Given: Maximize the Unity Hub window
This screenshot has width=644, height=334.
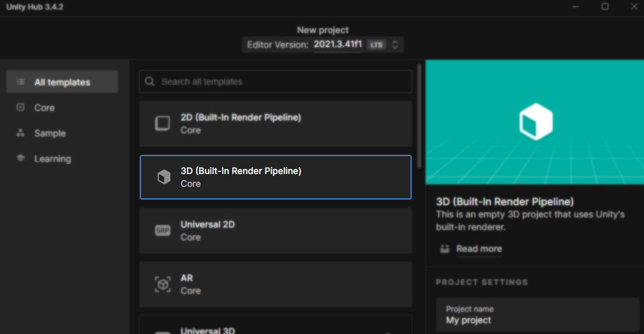Looking at the screenshot, I should pos(605,6).
